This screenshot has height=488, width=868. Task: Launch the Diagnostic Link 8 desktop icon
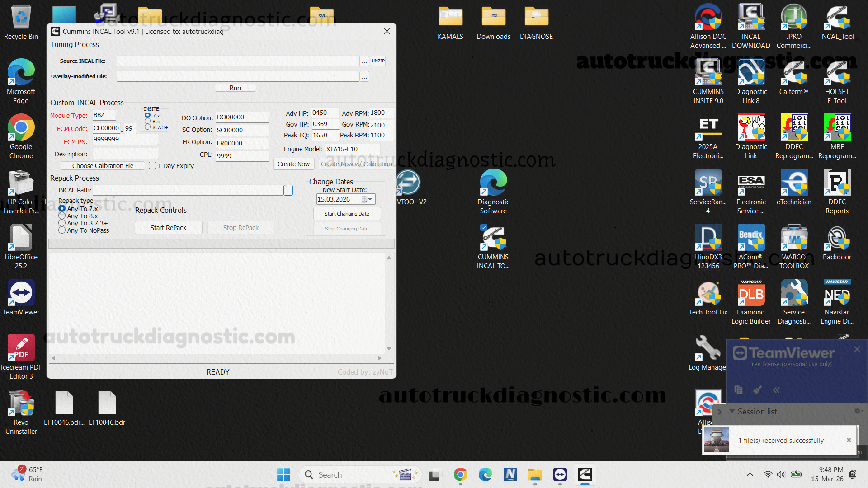point(751,82)
